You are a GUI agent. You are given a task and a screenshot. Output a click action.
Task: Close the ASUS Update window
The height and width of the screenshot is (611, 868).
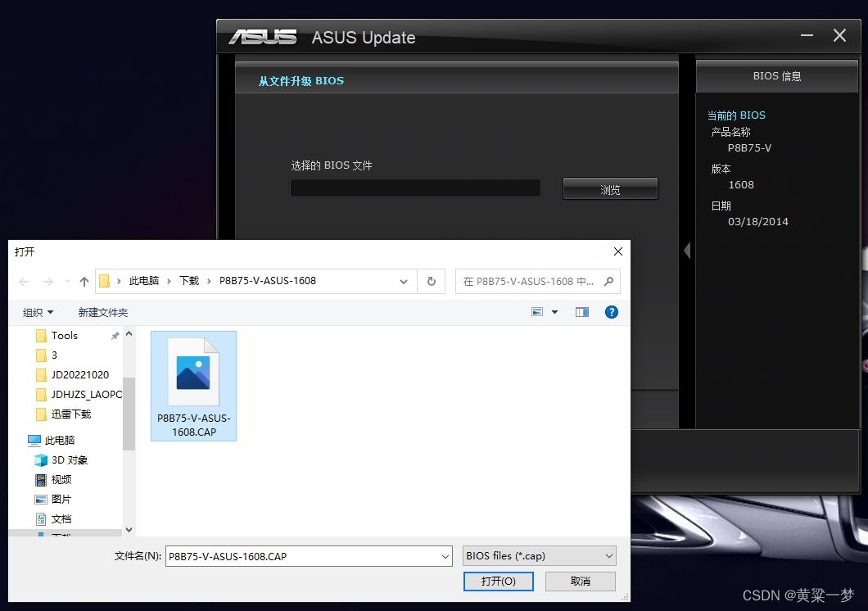[839, 36]
